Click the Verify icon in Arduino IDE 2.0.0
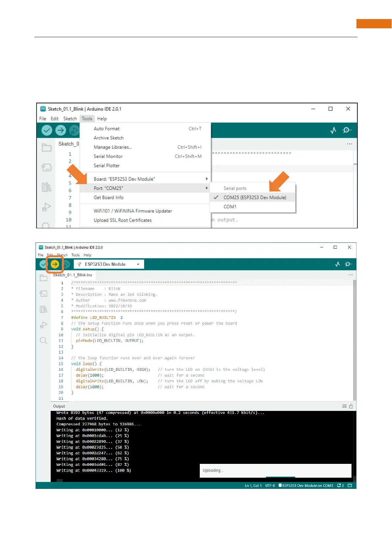Image resolution: width=392 pixels, height=554 pixels. click(x=43, y=264)
